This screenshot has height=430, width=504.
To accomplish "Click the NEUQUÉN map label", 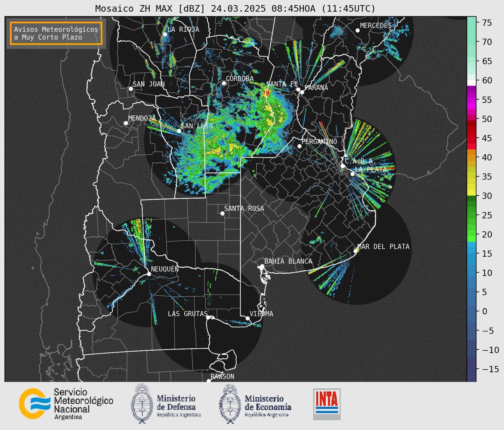I will click(165, 269).
